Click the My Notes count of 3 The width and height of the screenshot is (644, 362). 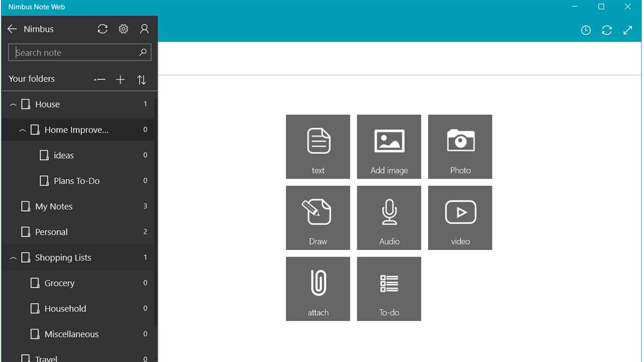click(x=145, y=206)
